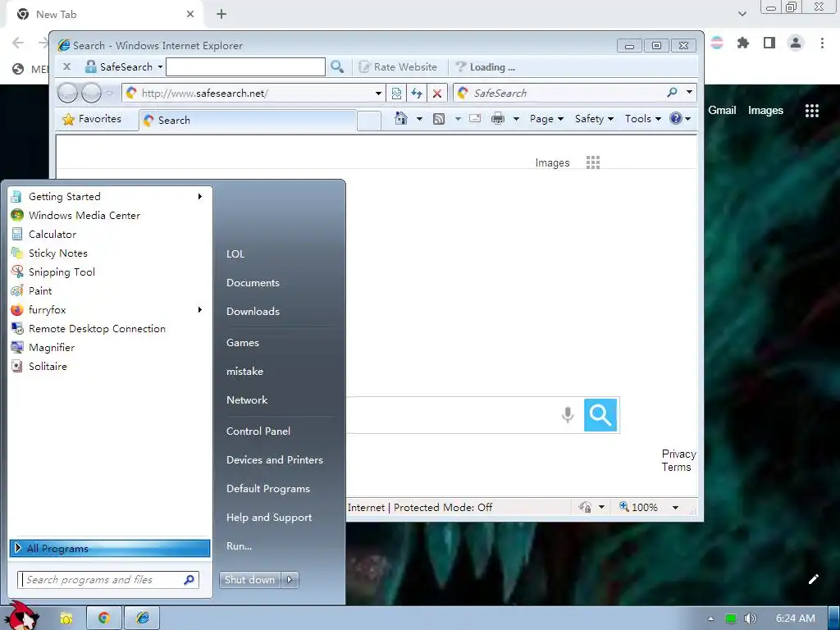Open the SafeSearch toolbar dropdown
The image size is (840, 630).
click(x=160, y=67)
